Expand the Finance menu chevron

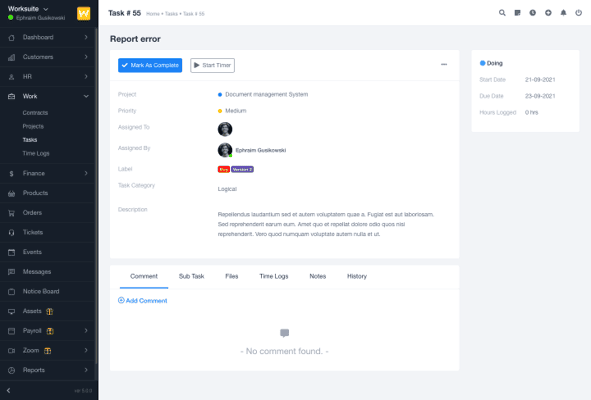coord(86,173)
